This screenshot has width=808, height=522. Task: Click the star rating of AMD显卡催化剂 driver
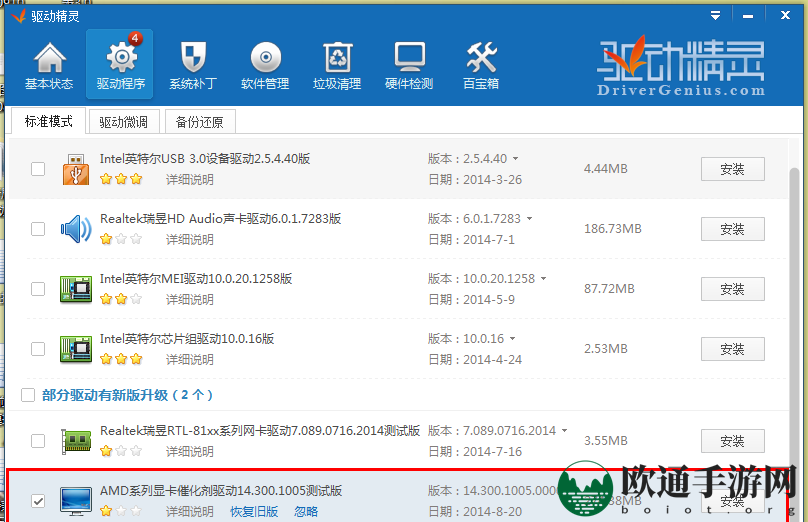pos(121,511)
